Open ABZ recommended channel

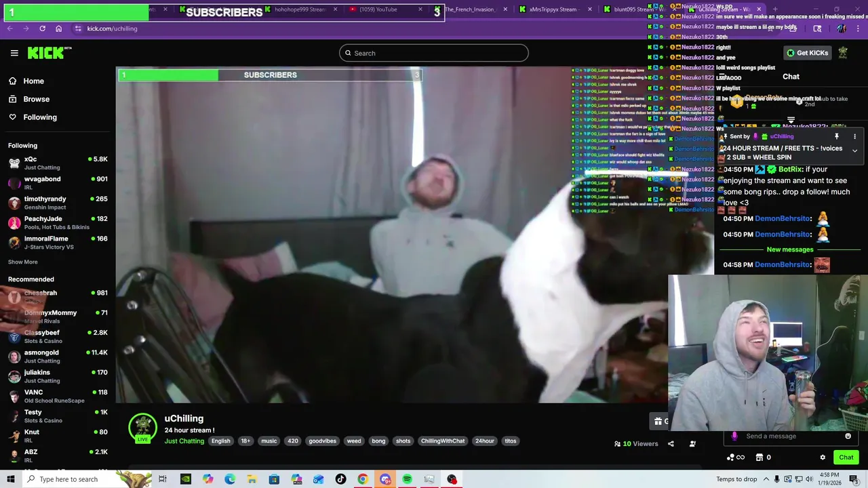click(x=58, y=455)
